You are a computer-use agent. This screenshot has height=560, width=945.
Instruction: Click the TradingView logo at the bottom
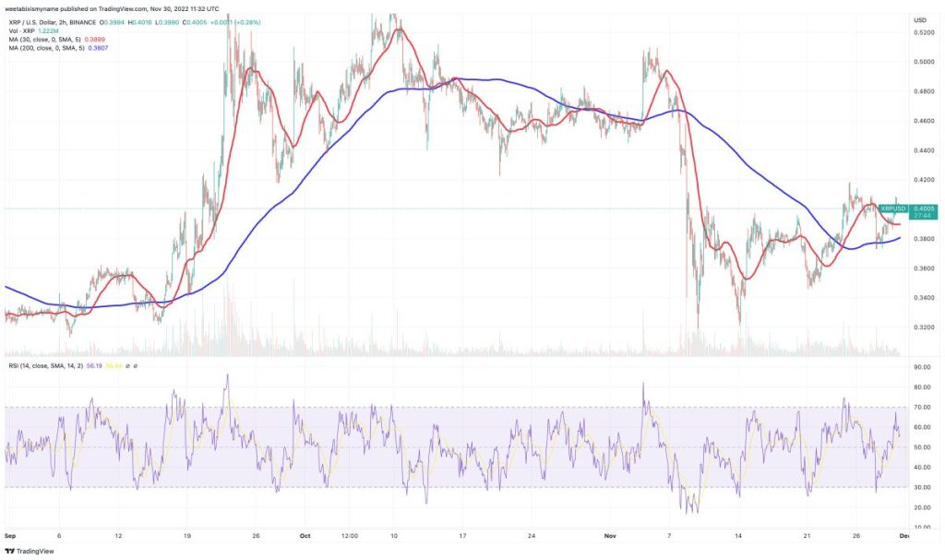30,551
